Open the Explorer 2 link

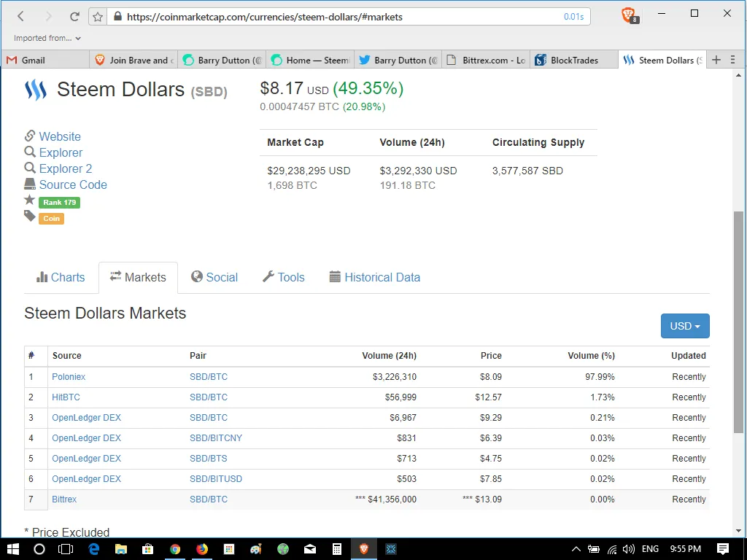coord(65,168)
